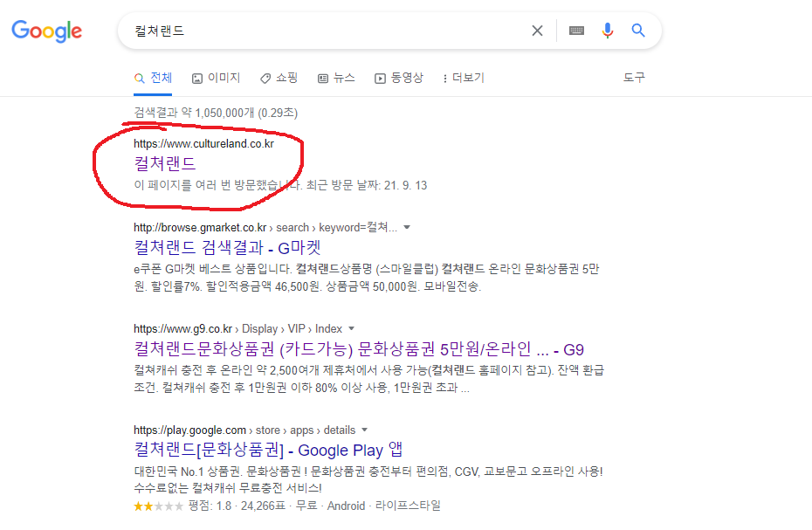
Task: Expand arrow next to g9.co.kr URL
Action: [x=352, y=328]
